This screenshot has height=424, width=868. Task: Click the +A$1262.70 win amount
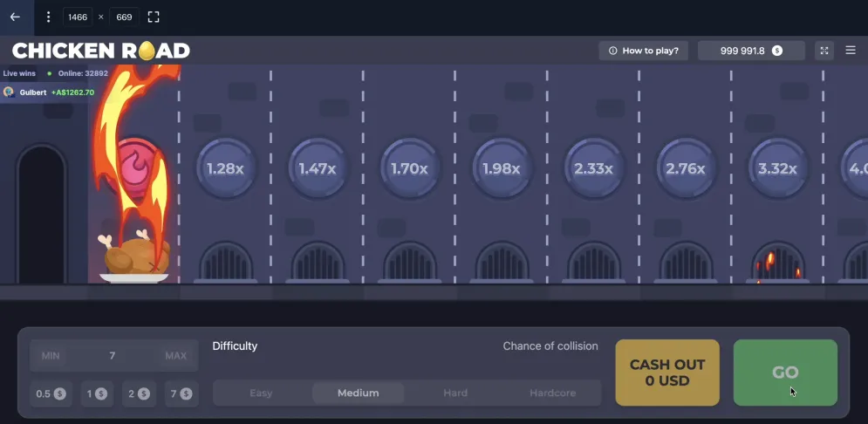point(72,92)
